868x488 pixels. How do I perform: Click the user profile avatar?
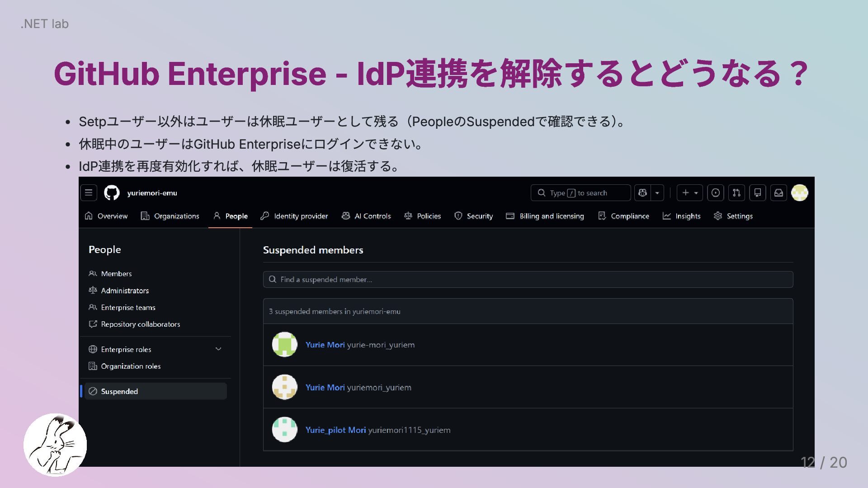point(799,193)
